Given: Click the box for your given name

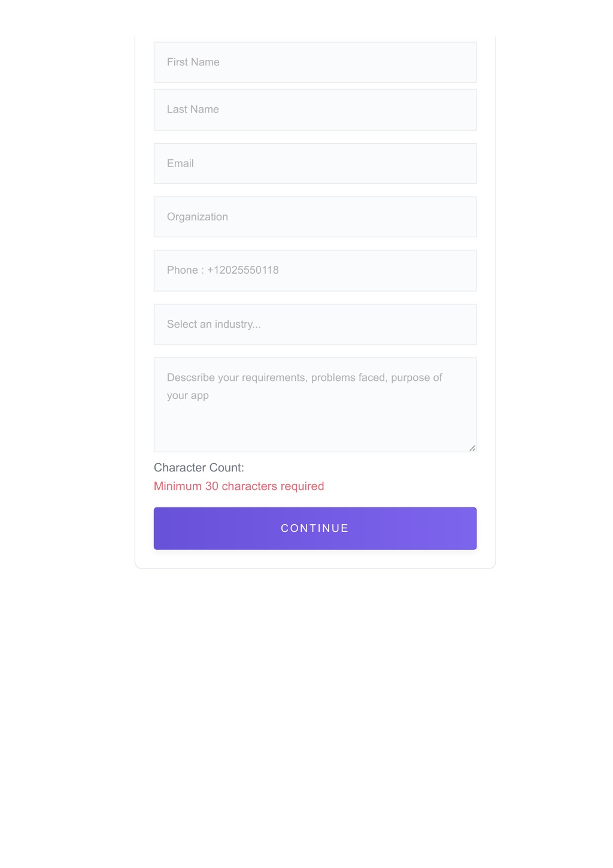Looking at the screenshot, I should [x=315, y=62].
